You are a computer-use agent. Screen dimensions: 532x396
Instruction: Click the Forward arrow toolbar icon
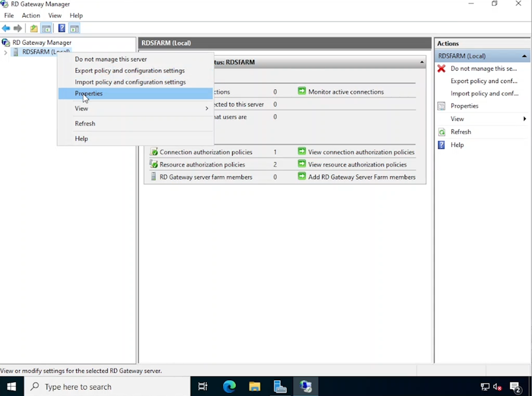(x=18, y=28)
